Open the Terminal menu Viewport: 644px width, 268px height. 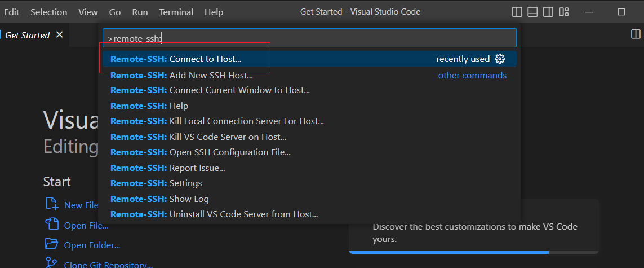(x=176, y=12)
